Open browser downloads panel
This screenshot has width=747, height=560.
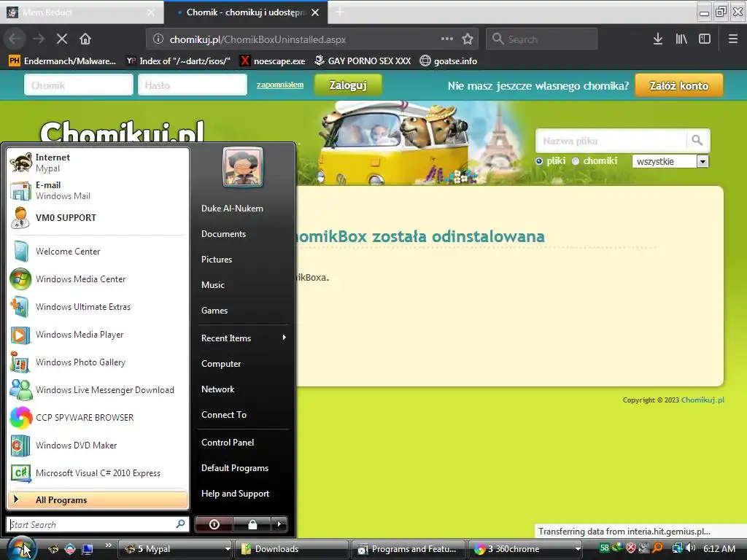pos(658,39)
